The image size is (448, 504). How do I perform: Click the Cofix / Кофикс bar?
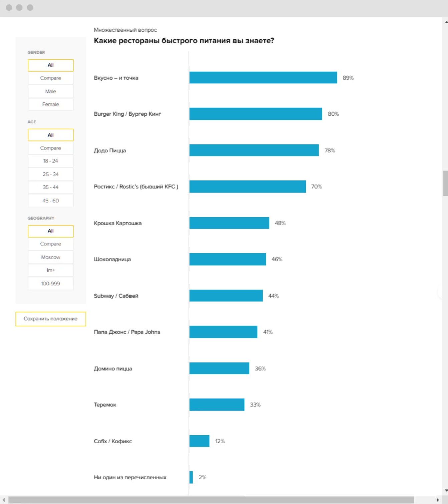click(199, 441)
